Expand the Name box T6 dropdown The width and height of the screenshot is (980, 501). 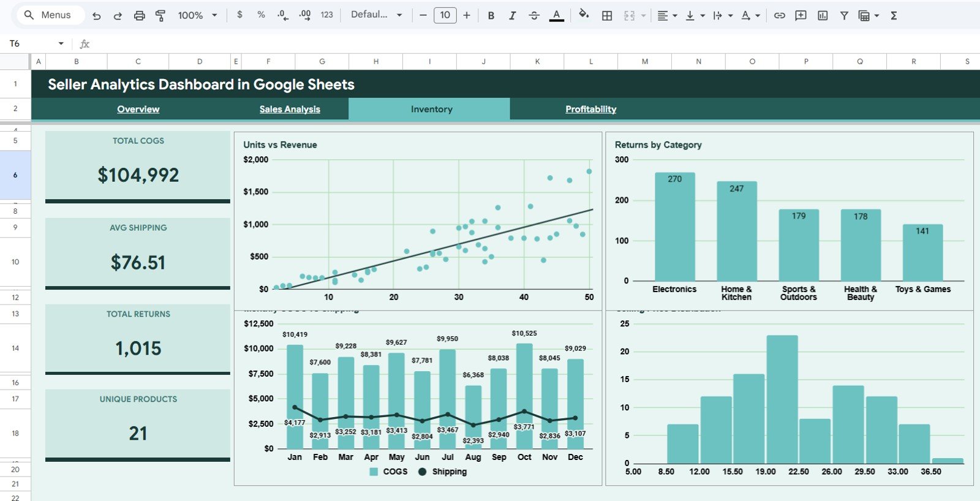61,43
